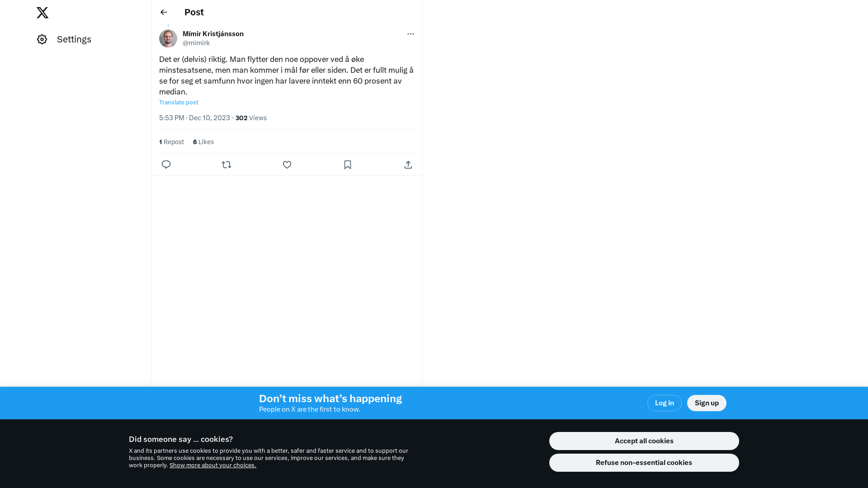Click the Sign up button
868x488 pixels.
point(707,403)
